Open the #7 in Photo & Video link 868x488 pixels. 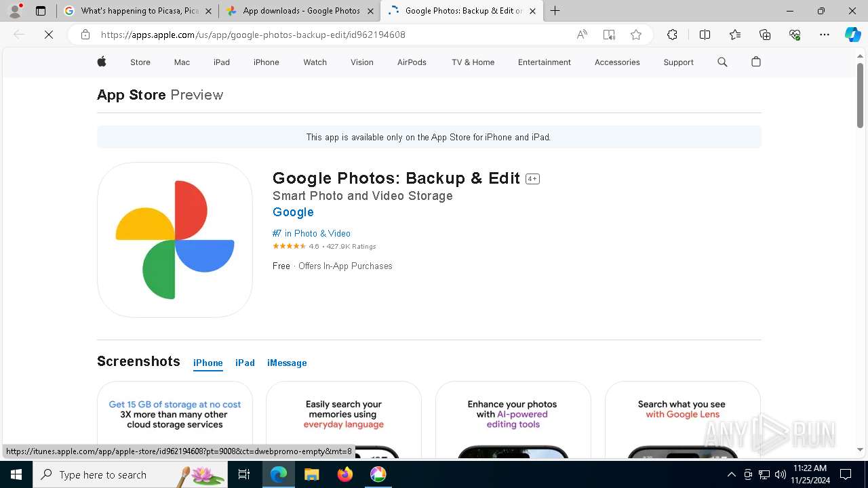[x=311, y=233]
